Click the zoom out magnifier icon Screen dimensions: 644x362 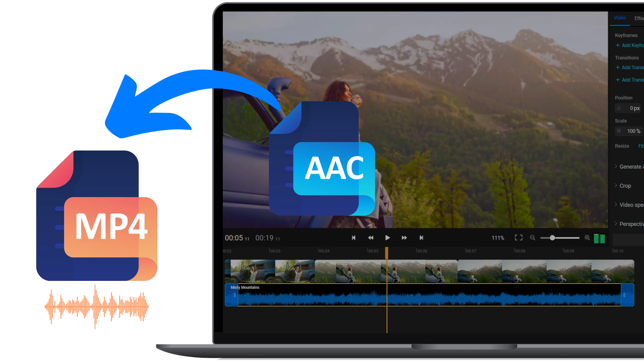(533, 238)
